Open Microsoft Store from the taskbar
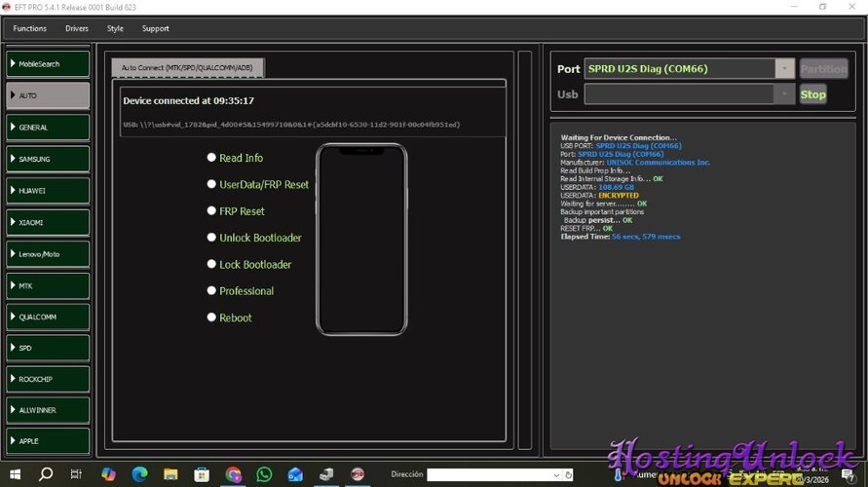The image size is (868, 487). [x=202, y=474]
